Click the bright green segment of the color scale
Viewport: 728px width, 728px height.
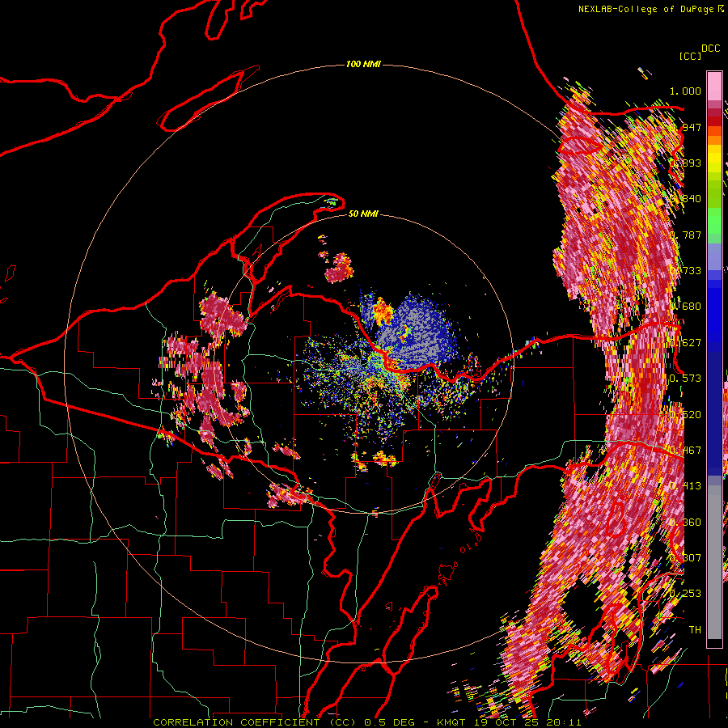[x=714, y=221]
